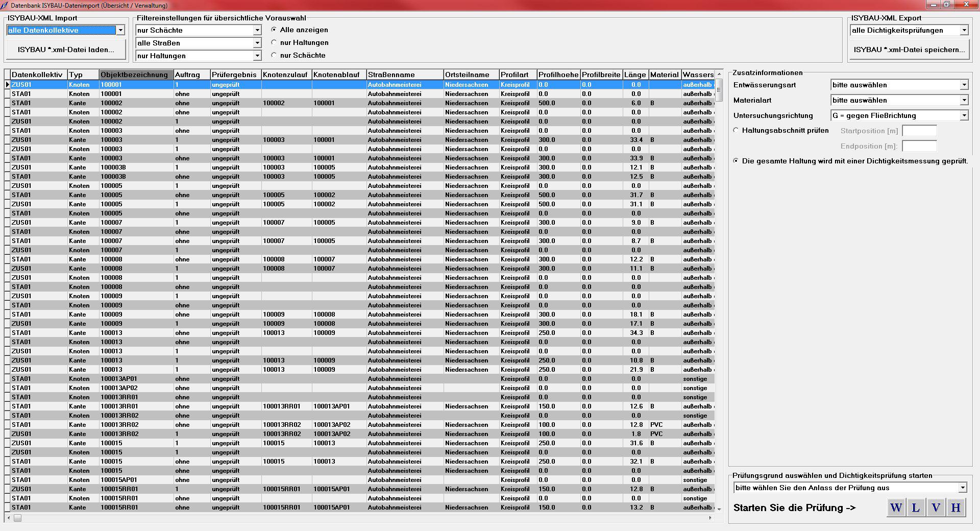Open the Entwässerungsart dropdown
This screenshot has width=980, height=531.
(x=964, y=85)
